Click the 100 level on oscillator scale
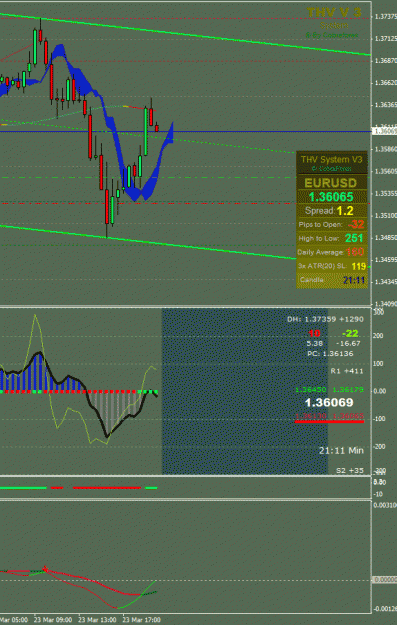This screenshot has width=397, height=625. click(378, 364)
